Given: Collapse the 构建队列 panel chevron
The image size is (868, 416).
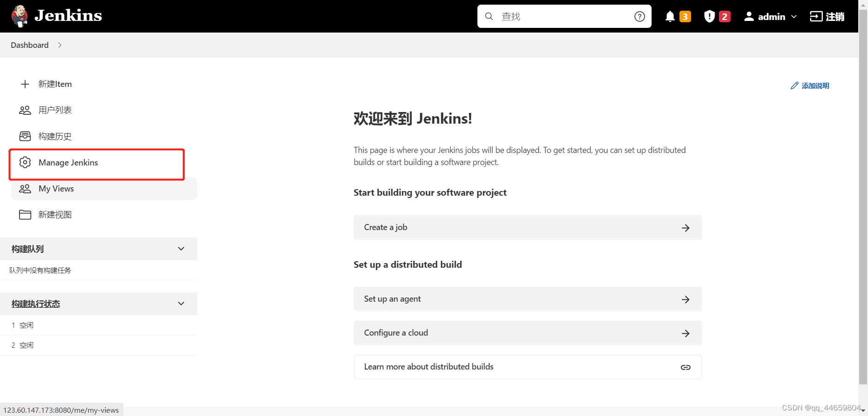Looking at the screenshot, I should click(181, 249).
